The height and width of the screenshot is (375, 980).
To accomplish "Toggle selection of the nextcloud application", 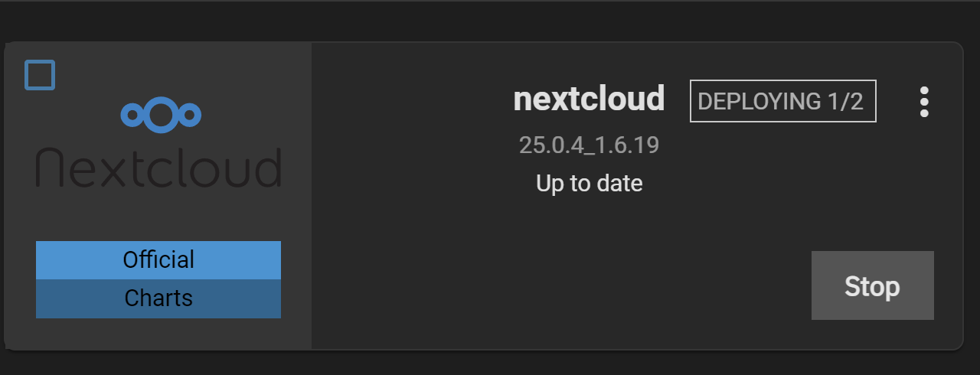I will pyautogui.click(x=40, y=75).
